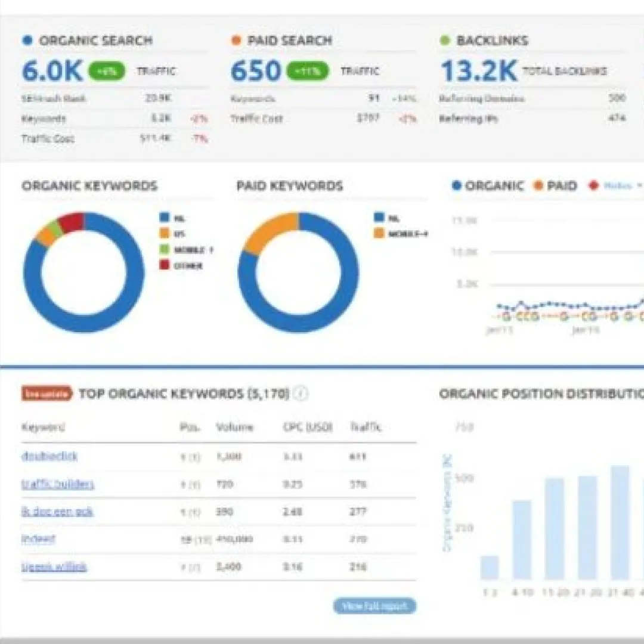Click the green dot next to Backlinks
The height and width of the screenshot is (644, 644).
coord(445,41)
